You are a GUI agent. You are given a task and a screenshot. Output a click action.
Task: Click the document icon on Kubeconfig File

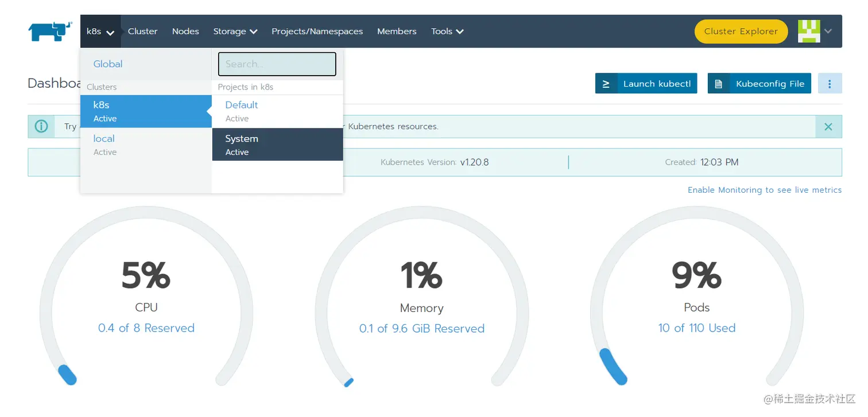click(x=718, y=84)
